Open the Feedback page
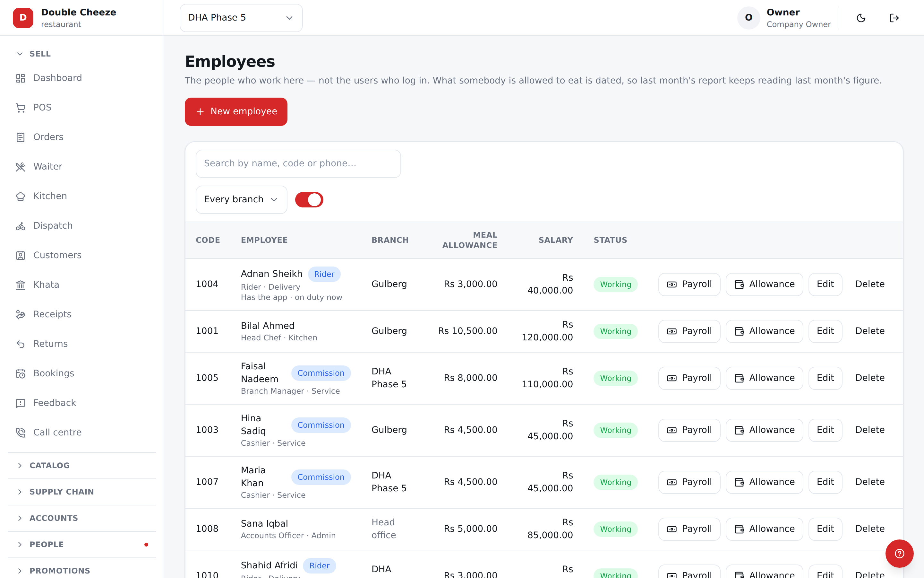Viewport: 924px width, 578px height. point(82,403)
